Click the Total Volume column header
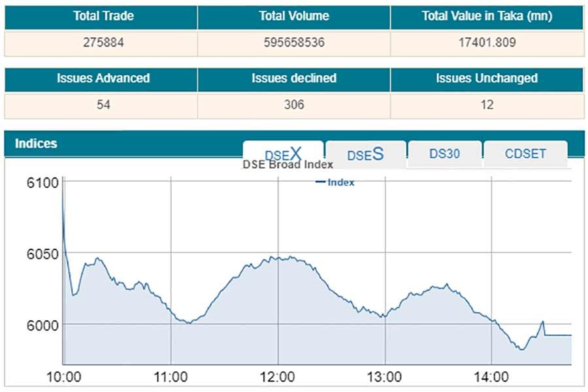Viewport: 588px width, 392px height. (x=293, y=16)
